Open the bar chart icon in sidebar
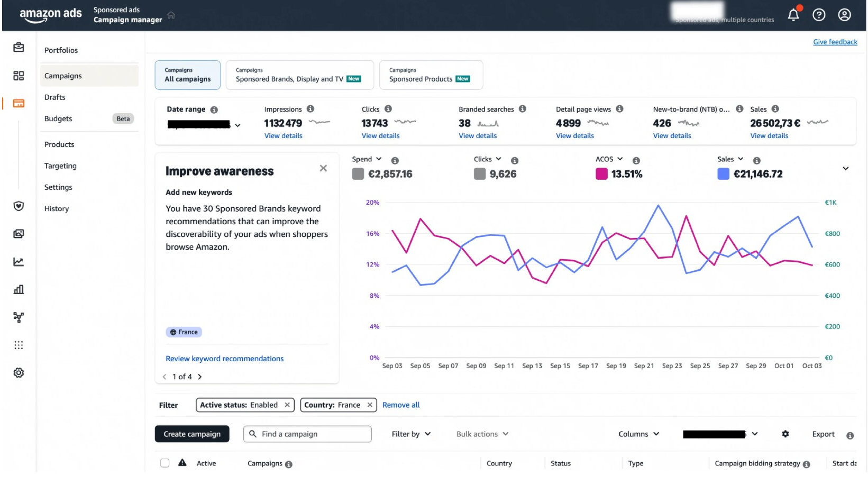 tap(19, 289)
